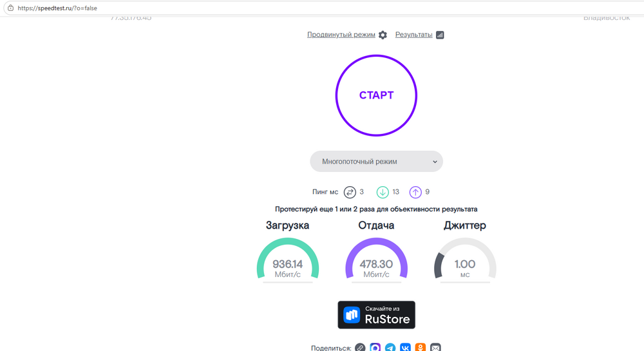Viewport: 644px width, 351px height.
Task: Click the advanced mode gear icon
Action: pos(383,35)
